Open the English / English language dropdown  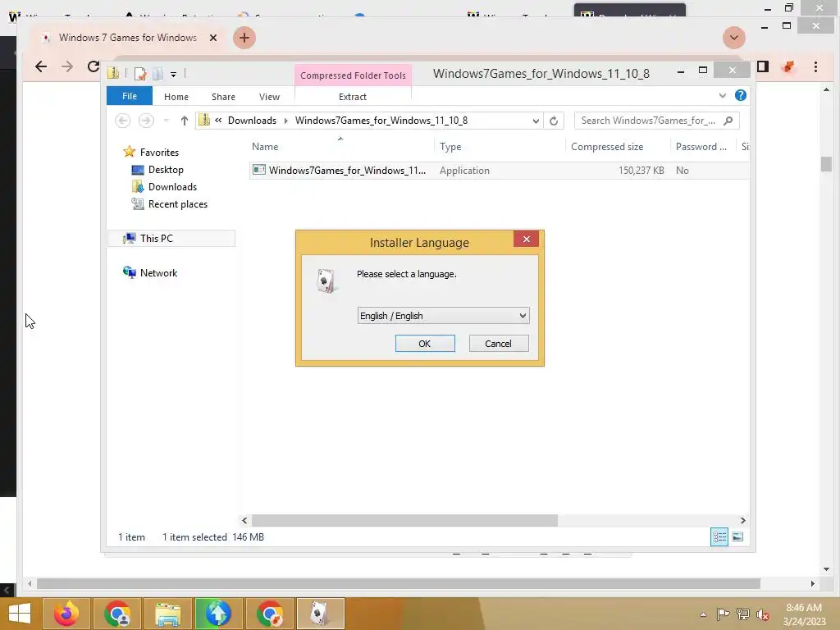tap(443, 316)
